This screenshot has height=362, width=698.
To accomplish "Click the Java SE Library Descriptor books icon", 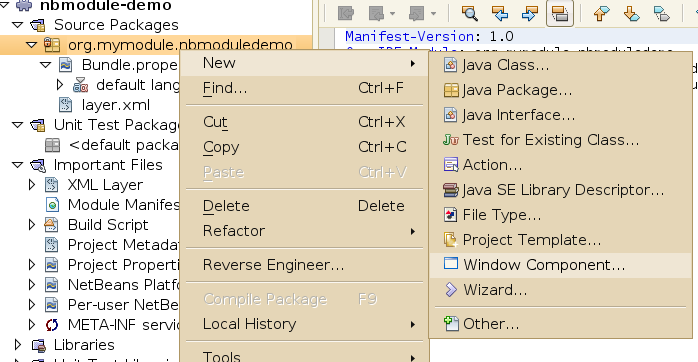I will (x=450, y=190).
